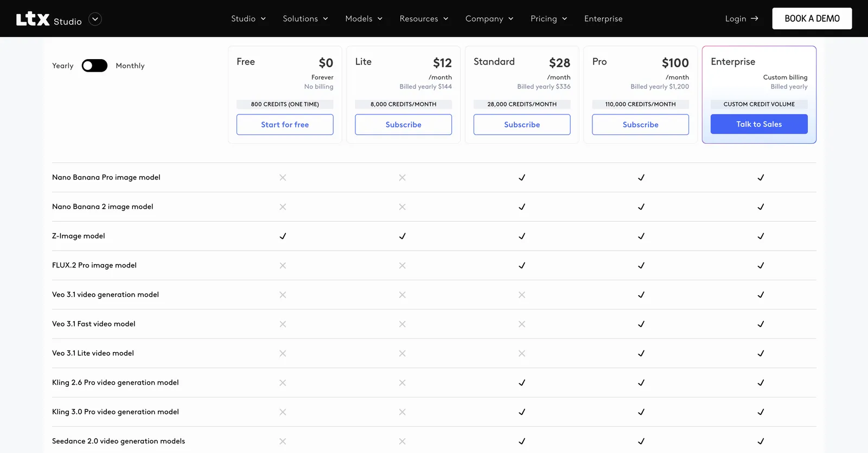Click Free plan X for Kling 3.0 Pro
This screenshot has height=453, width=868.
[283, 412]
